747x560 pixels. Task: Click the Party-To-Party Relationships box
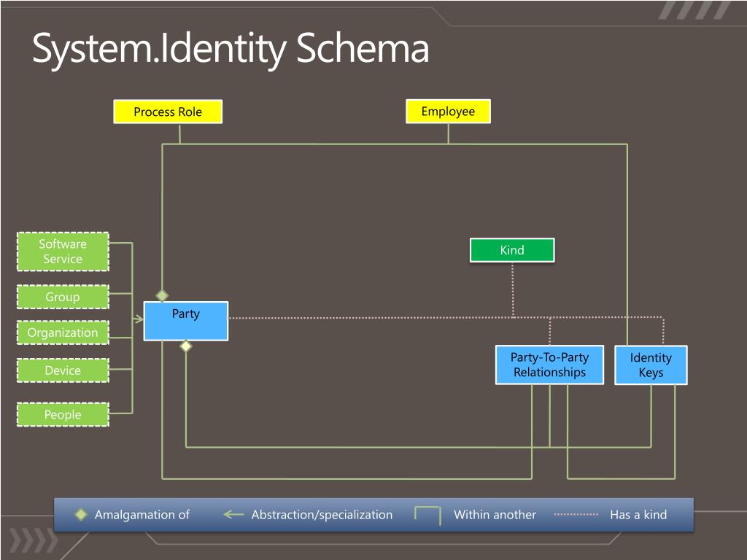click(x=550, y=365)
